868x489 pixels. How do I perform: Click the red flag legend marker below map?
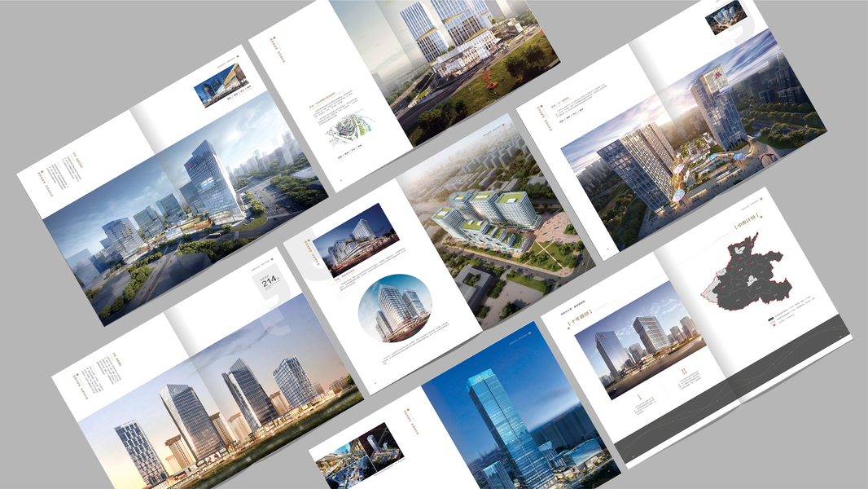pyautogui.click(x=774, y=326)
